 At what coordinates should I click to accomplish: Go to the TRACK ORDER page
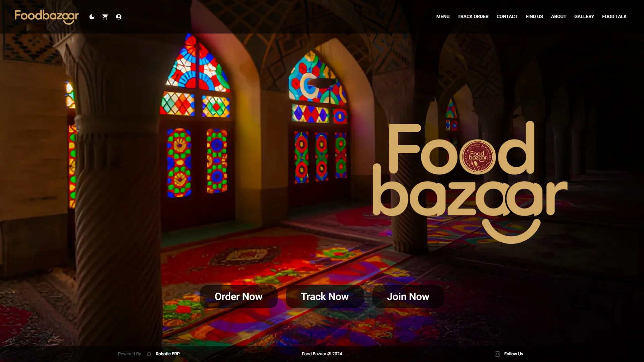coord(473,16)
